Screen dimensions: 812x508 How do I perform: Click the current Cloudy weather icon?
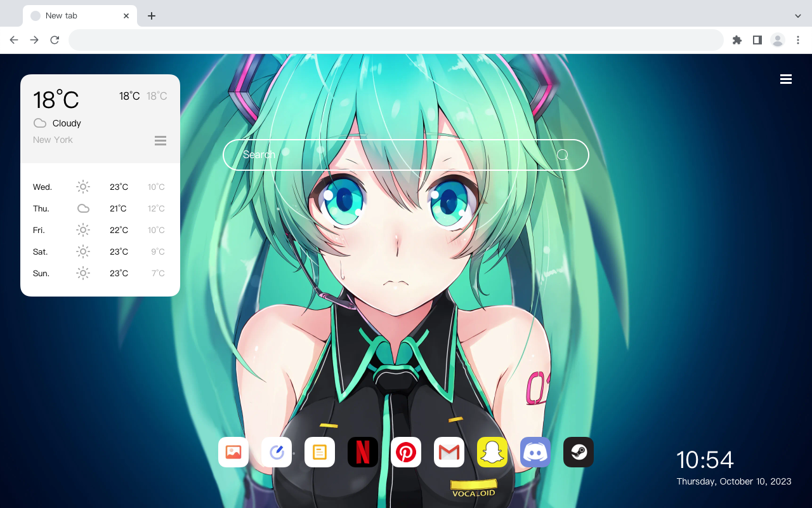(x=40, y=123)
